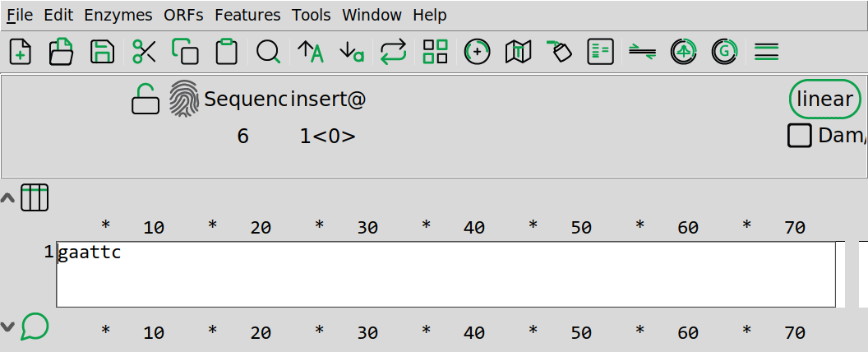Click the Cut scissors icon
This screenshot has width=868, height=352.
coord(144,52)
